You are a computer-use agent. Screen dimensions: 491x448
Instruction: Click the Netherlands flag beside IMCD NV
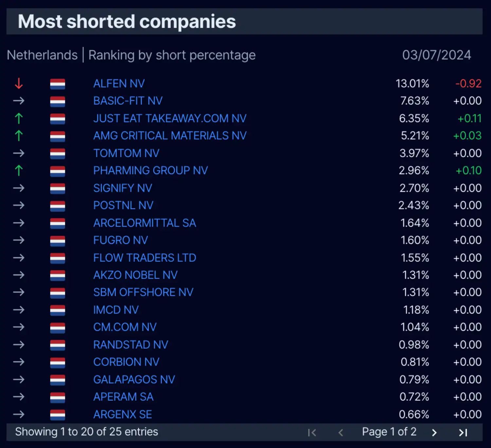[58, 310]
